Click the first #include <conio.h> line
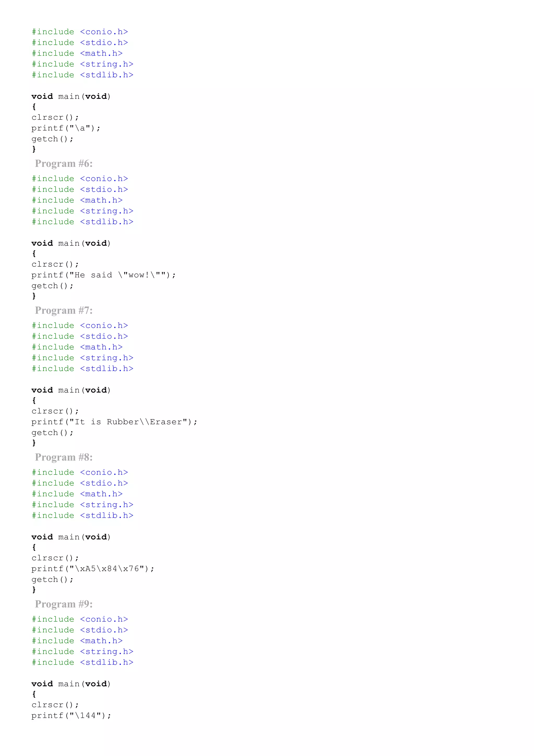The image size is (534, 756). 80,32
